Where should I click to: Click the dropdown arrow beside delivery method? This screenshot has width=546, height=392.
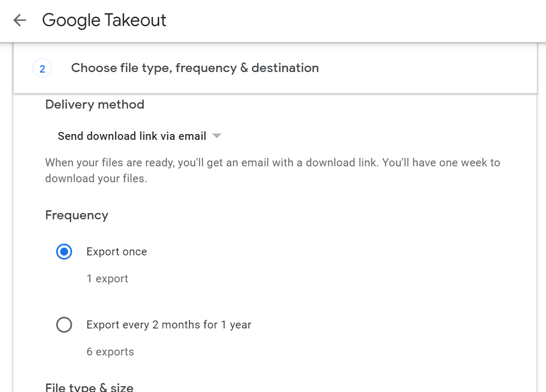pos(216,136)
